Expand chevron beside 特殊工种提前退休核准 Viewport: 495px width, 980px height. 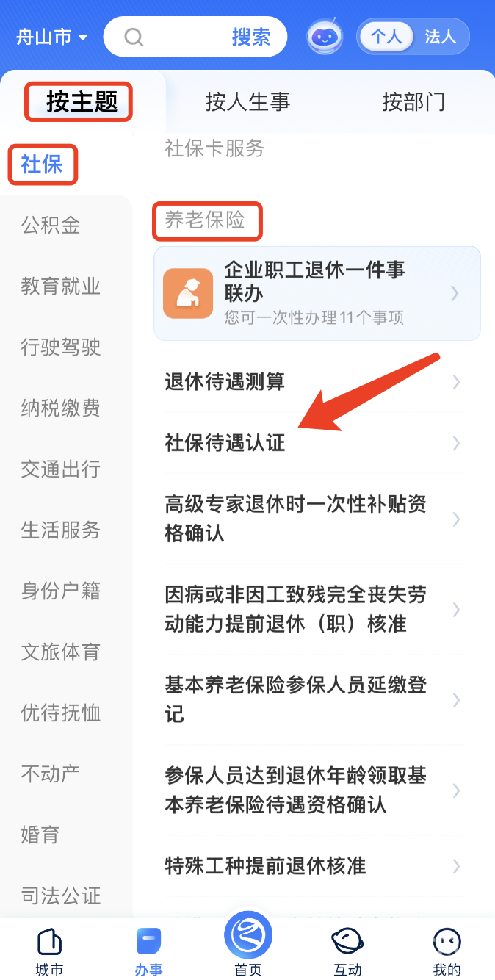[x=456, y=865]
